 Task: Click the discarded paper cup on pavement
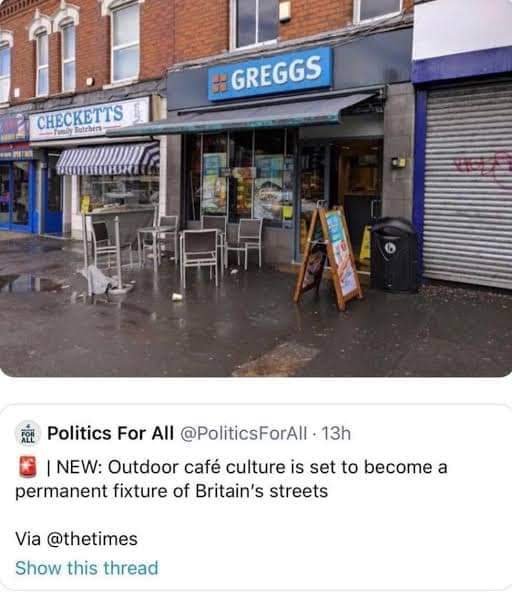pyautogui.click(x=177, y=296)
